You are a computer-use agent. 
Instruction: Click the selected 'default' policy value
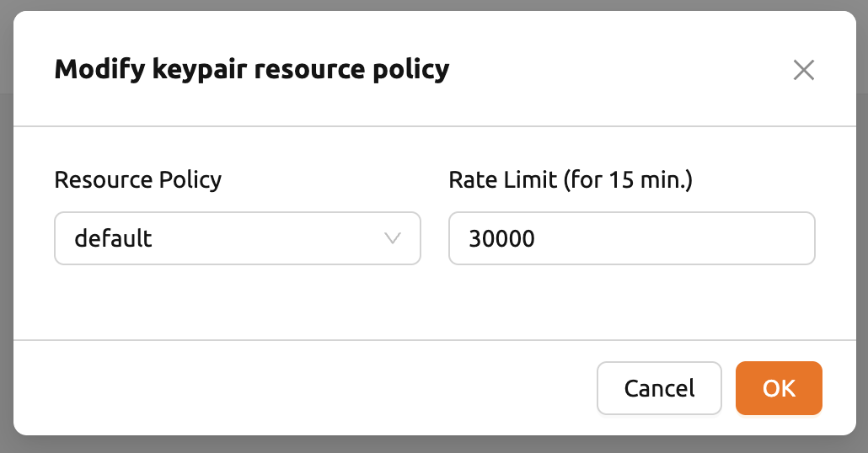[113, 238]
